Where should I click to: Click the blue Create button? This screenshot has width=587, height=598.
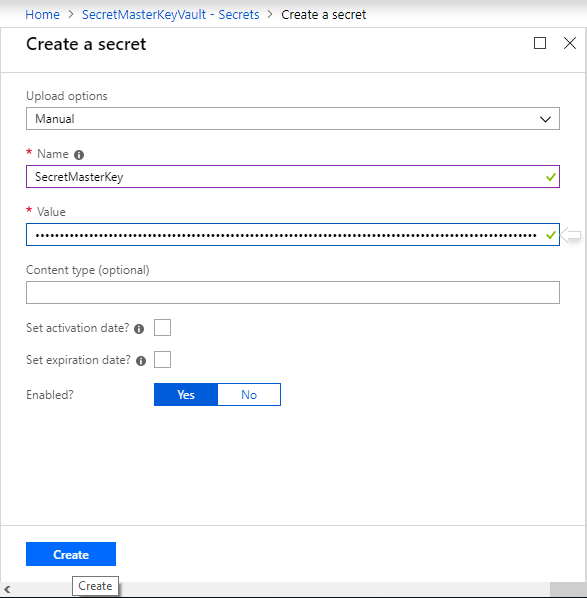71,554
